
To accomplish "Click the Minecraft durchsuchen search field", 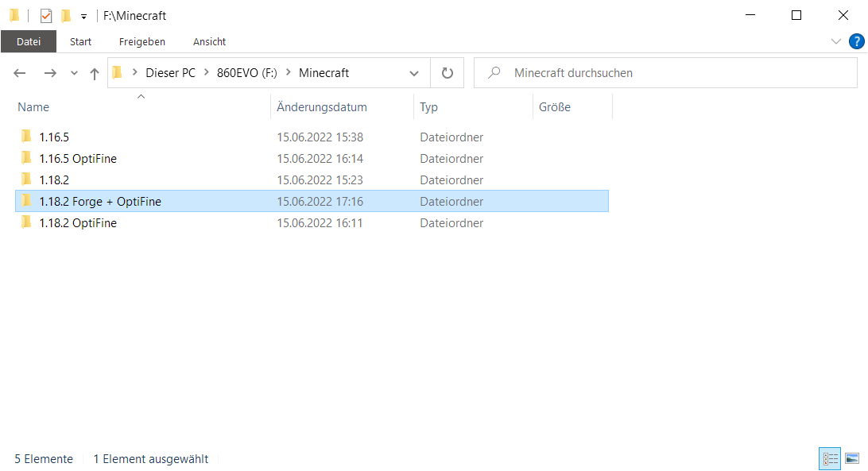I will pyautogui.click(x=665, y=73).
